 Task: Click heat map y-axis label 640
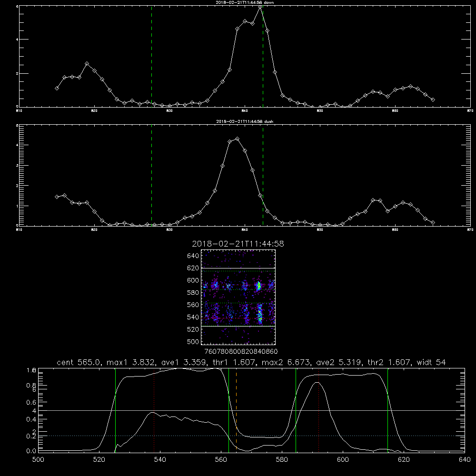(x=193, y=256)
